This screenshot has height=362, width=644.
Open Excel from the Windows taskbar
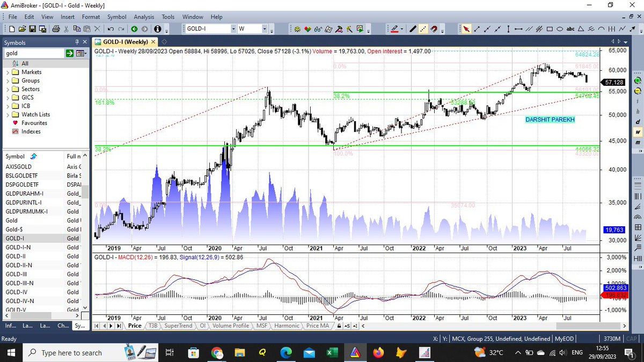tap(332, 352)
